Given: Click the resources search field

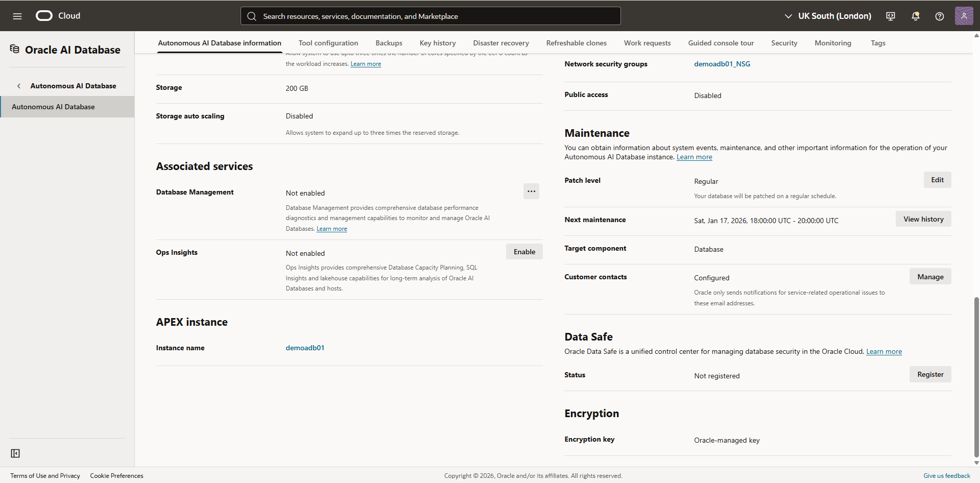Looking at the screenshot, I should point(430,16).
